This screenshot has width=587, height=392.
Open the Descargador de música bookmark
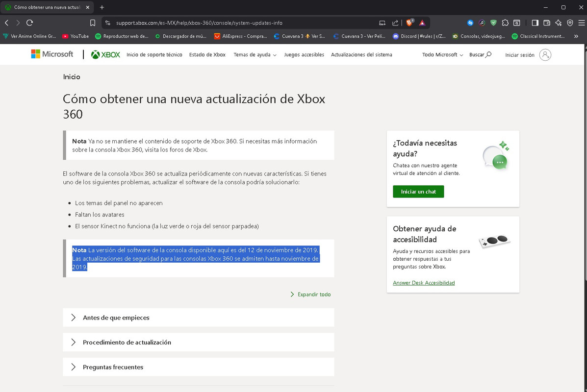click(x=180, y=36)
